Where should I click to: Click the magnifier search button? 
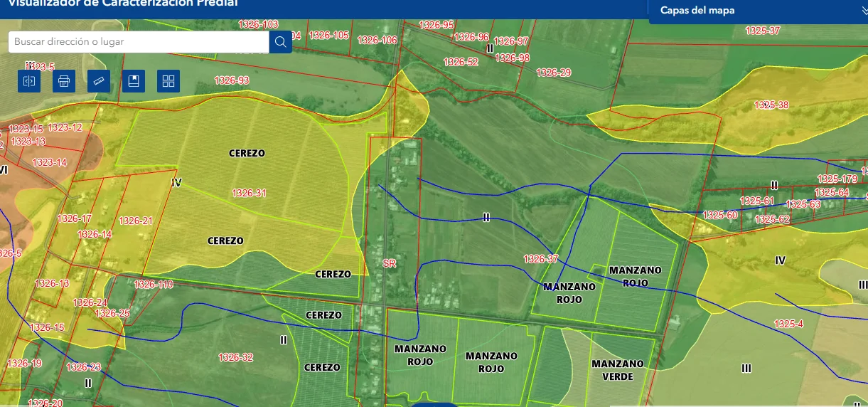click(x=281, y=42)
